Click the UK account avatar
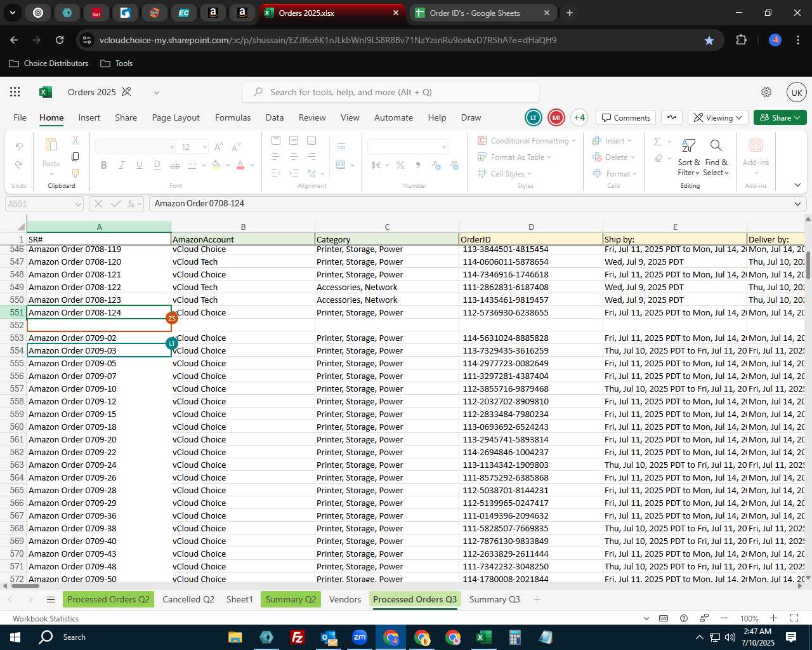 point(796,92)
